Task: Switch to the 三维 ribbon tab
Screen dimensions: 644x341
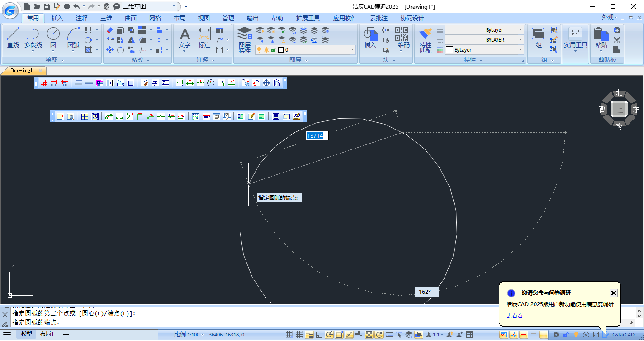Action: click(106, 18)
